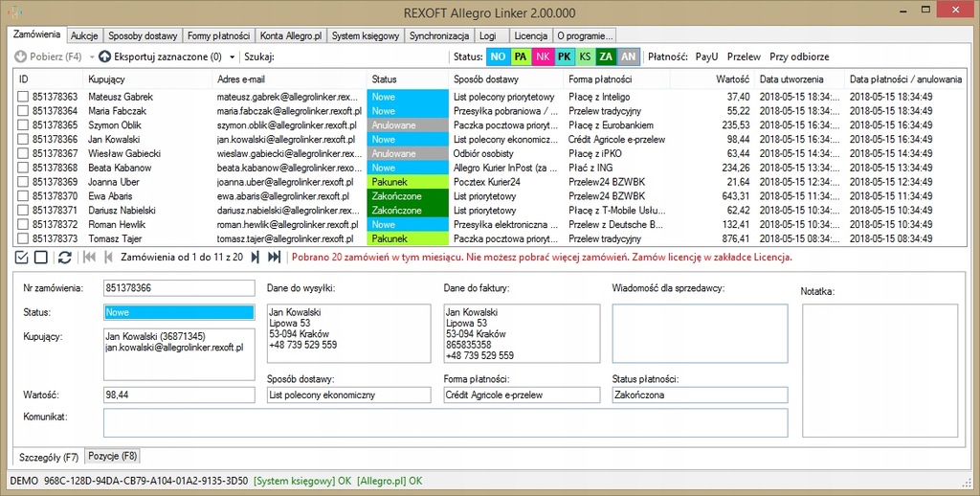The image size is (980, 496).
Task: Select the Szczegóły (F7) bottom tab
Action: click(x=49, y=458)
